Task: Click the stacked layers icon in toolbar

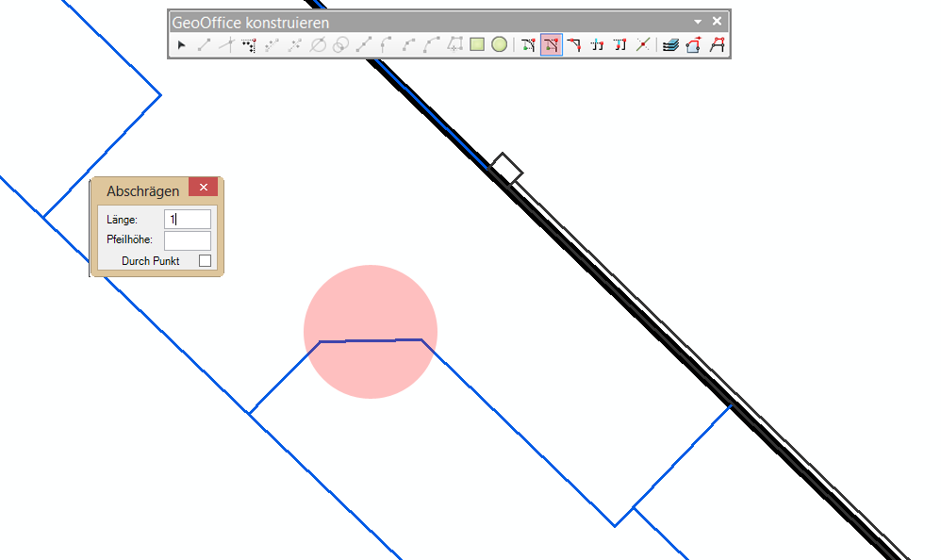Action: pyautogui.click(x=669, y=44)
